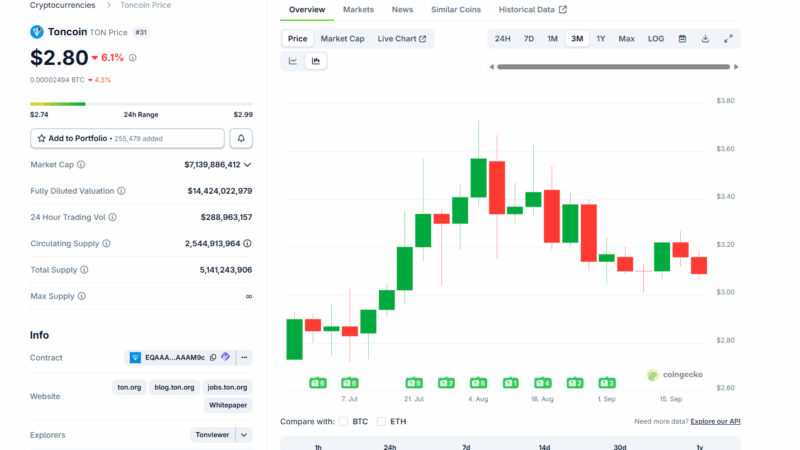Switch to Overview tab

307,10
